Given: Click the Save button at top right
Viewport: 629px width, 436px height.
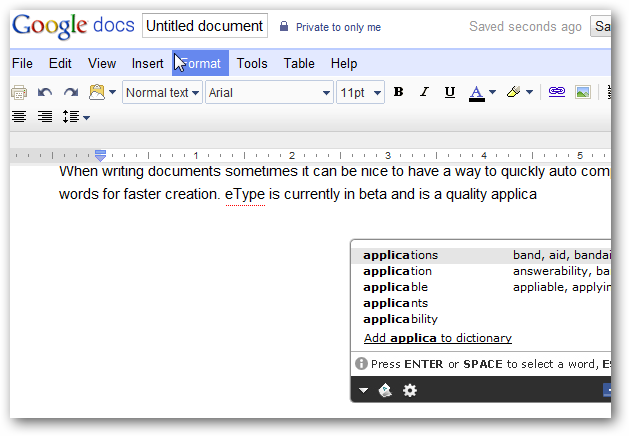Looking at the screenshot, I should click(x=601, y=26).
